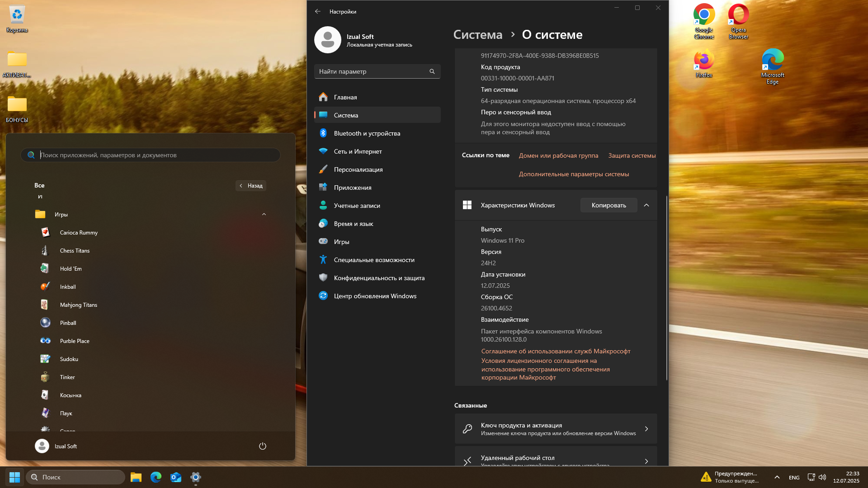Focus the Найти параметр search field
The image size is (868, 488).
coord(377,71)
